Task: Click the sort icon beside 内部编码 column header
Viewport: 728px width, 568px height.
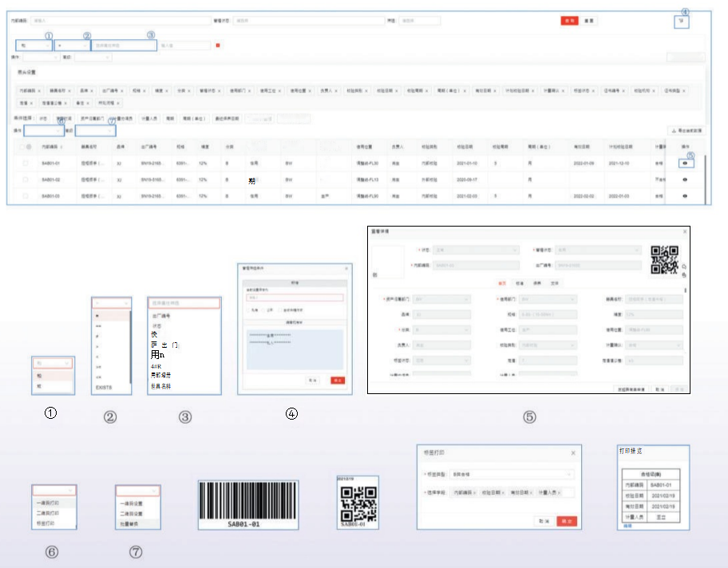Action: 61,147
